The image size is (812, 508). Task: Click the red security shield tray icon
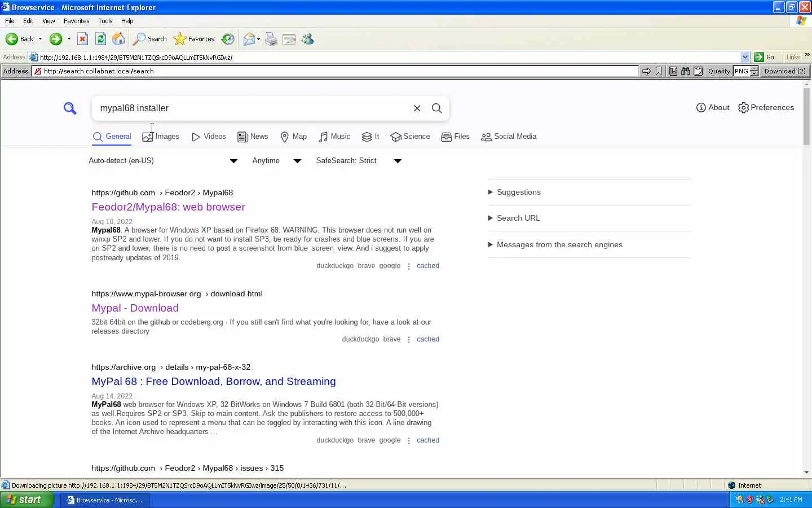point(749,500)
